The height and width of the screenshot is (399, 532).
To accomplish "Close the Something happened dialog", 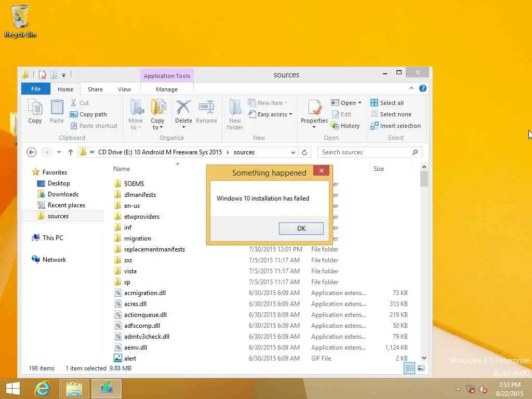I will click(x=321, y=170).
